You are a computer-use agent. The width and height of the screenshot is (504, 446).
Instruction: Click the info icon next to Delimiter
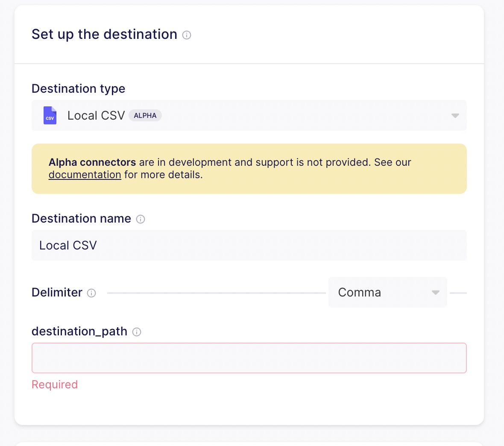pyautogui.click(x=91, y=293)
